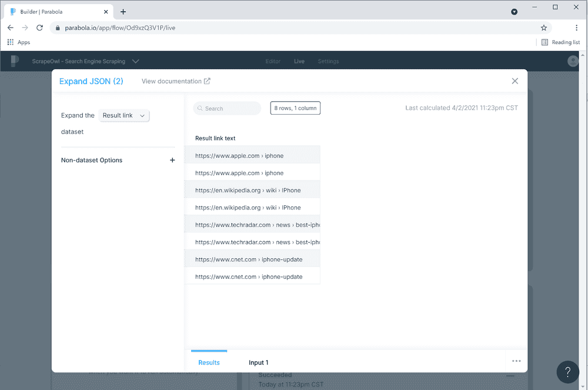Click the Last calculated timestamp text
Screen dimensions: 588x390
[x=461, y=108]
